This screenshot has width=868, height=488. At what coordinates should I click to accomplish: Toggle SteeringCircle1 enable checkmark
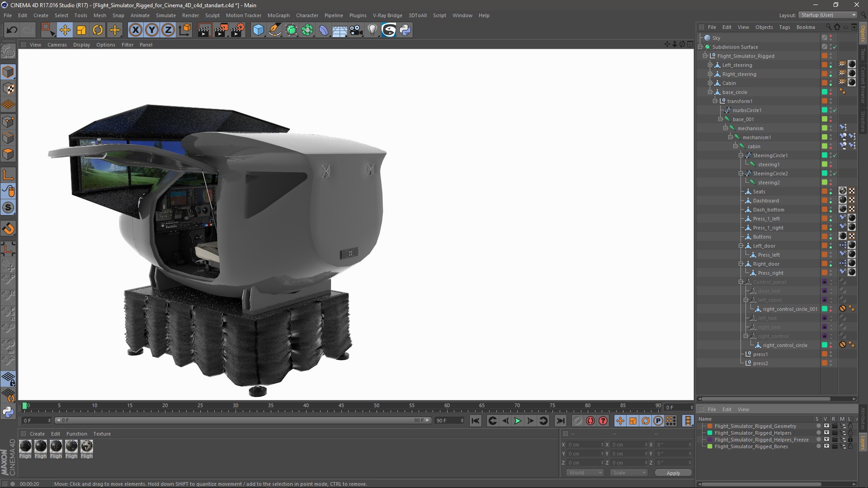tap(835, 155)
